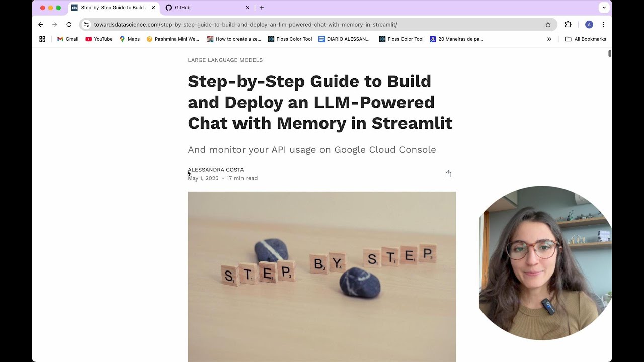Click the 'May 1, 2025' date text
The image size is (644, 362).
click(203, 178)
